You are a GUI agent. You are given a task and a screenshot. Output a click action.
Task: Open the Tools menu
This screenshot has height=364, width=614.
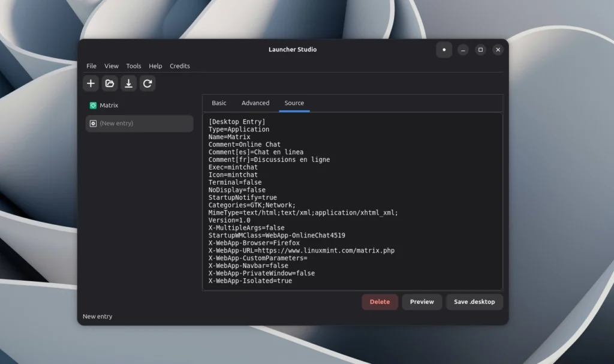pyautogui.click(x=133, y=66)
